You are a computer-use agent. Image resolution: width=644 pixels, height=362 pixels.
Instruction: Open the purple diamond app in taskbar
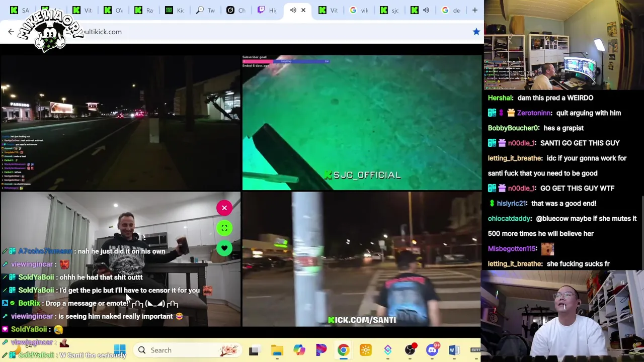point(387,350)
